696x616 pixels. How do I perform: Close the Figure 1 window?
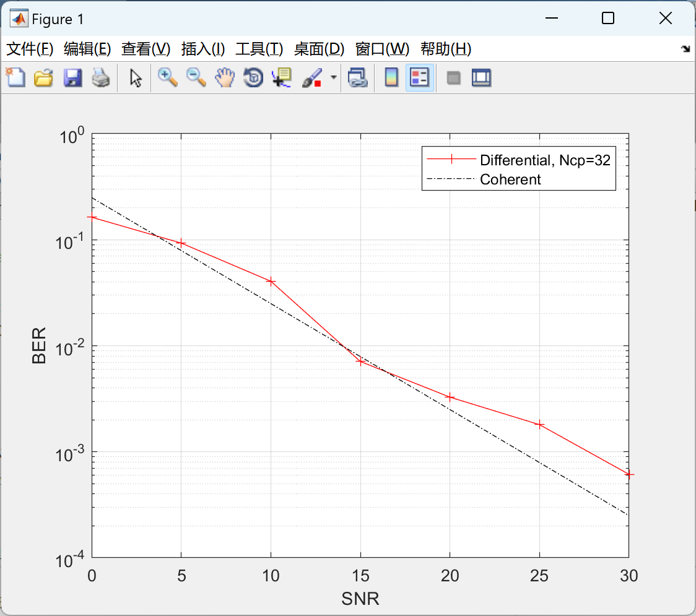[x=666, y=18]
